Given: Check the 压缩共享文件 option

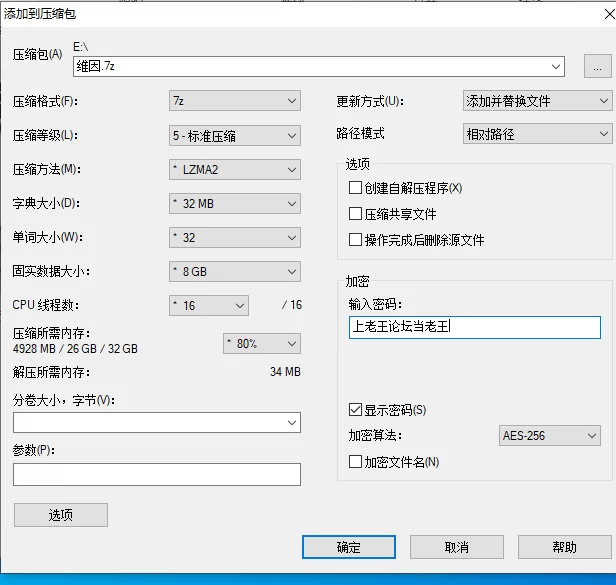Looking at the screenshot, I should (355, 214).
